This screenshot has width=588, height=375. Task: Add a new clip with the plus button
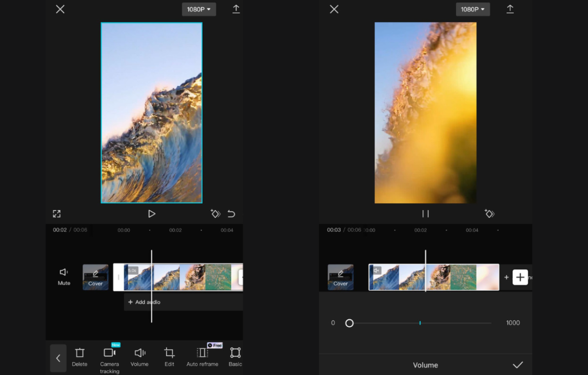[520, 278]
